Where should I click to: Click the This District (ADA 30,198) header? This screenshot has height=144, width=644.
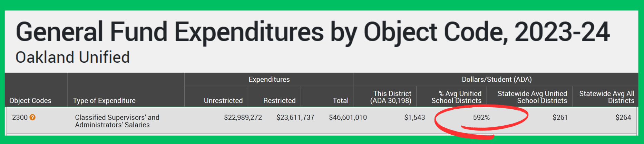(x=391, y=97)
